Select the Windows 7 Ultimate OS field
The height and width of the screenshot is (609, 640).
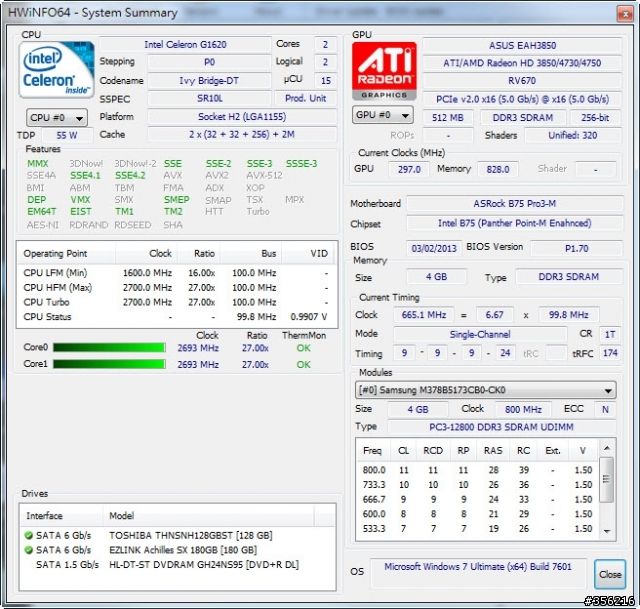478,572
